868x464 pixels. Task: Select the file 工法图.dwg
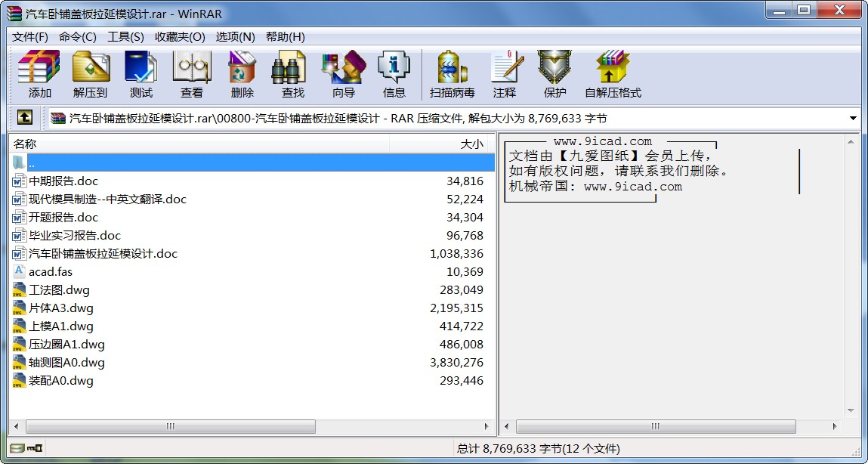click(59, 290)
